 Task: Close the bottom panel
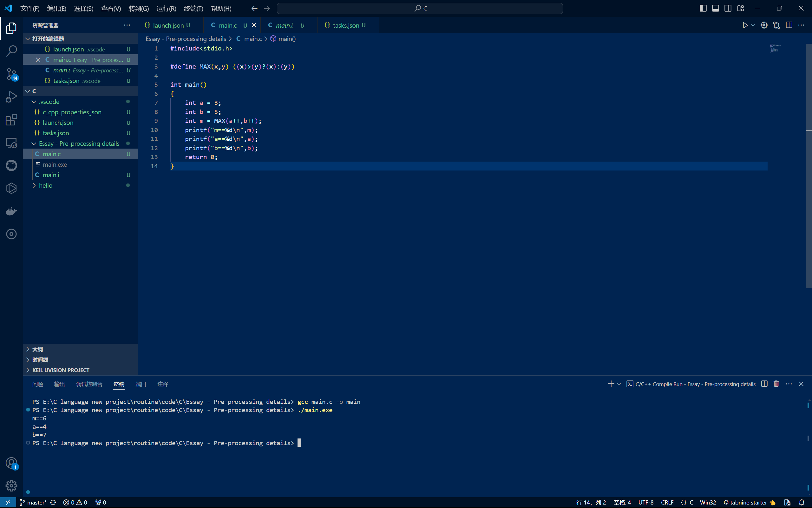[x=801, y=384]
